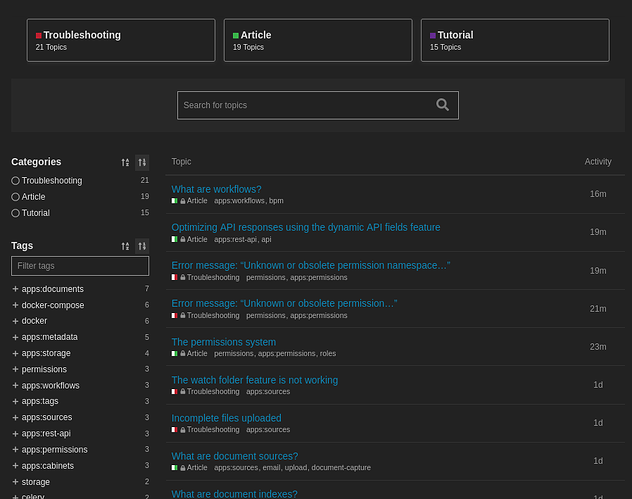Open Error message Unknown or obsolete permission… topic

pyautogui.click(x=284, y=303)
